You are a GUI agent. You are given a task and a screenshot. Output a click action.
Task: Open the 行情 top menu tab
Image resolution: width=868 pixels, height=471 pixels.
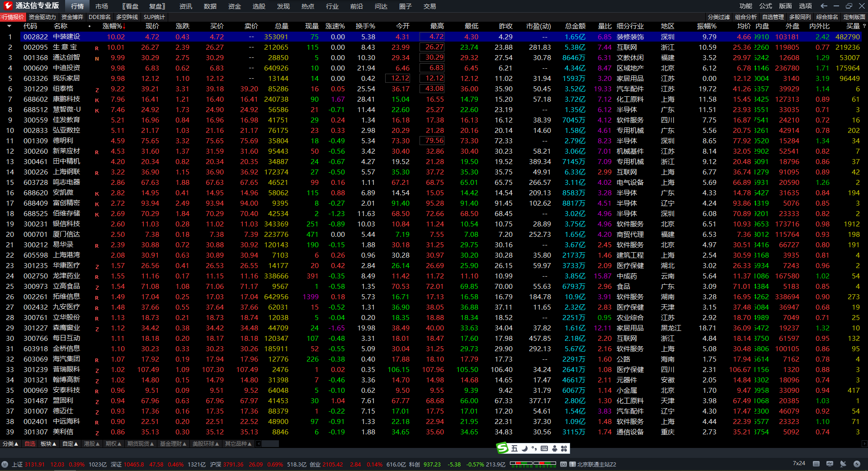pyautogui.click(x=77, y=6)
